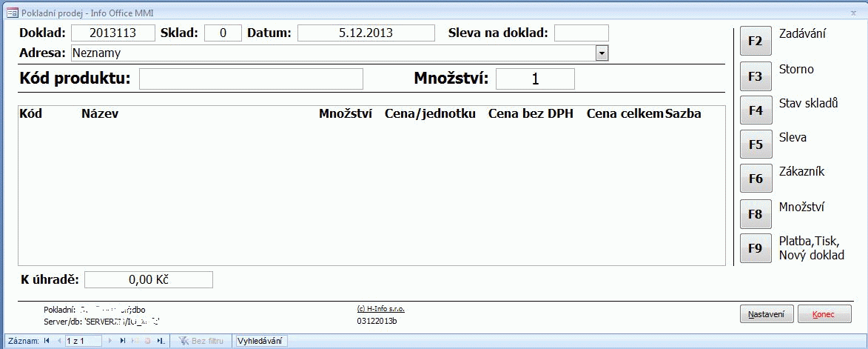
Task: Focus the Doklad number field
Action: [112, 33]
